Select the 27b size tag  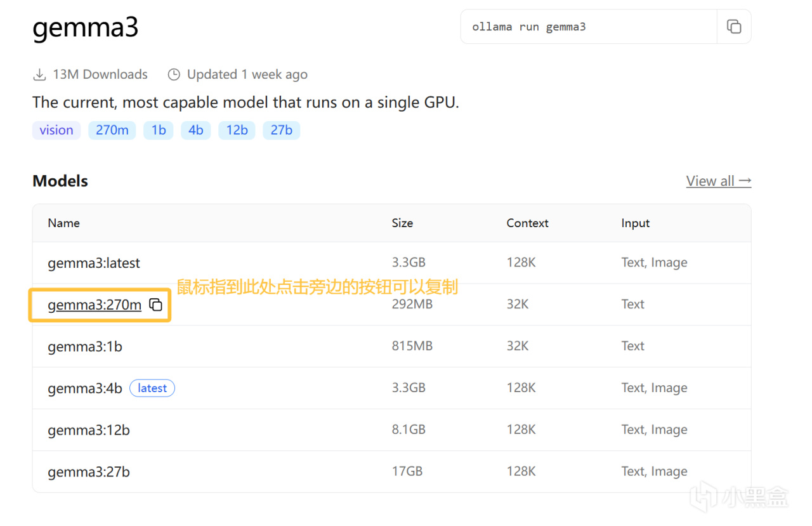coord(281,130)
